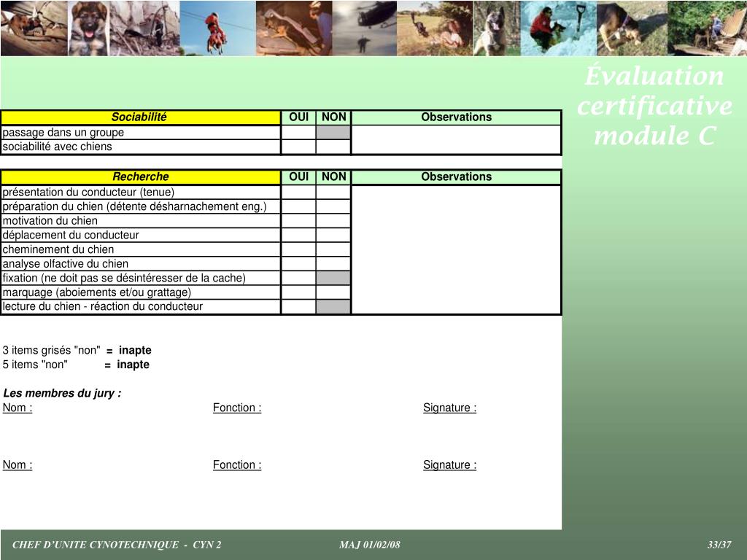Tick OUI box for marquage row
The width and height of the screenshot is (747, 560).
(x=298, y=292)
